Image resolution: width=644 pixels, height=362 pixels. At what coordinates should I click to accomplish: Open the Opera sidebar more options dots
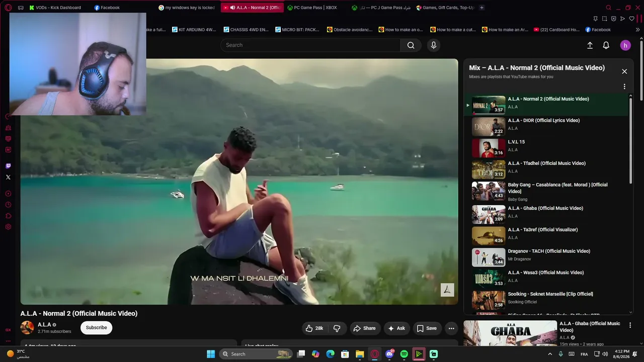(x=8, y=341)
